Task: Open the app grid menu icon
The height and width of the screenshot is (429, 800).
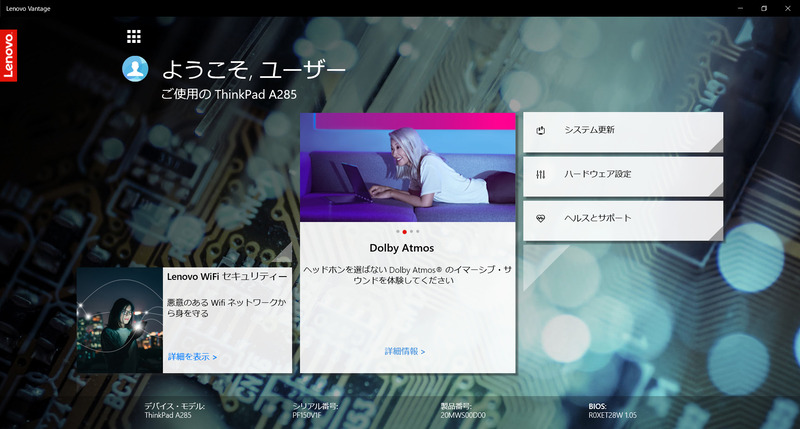Action: click(134, 36)
